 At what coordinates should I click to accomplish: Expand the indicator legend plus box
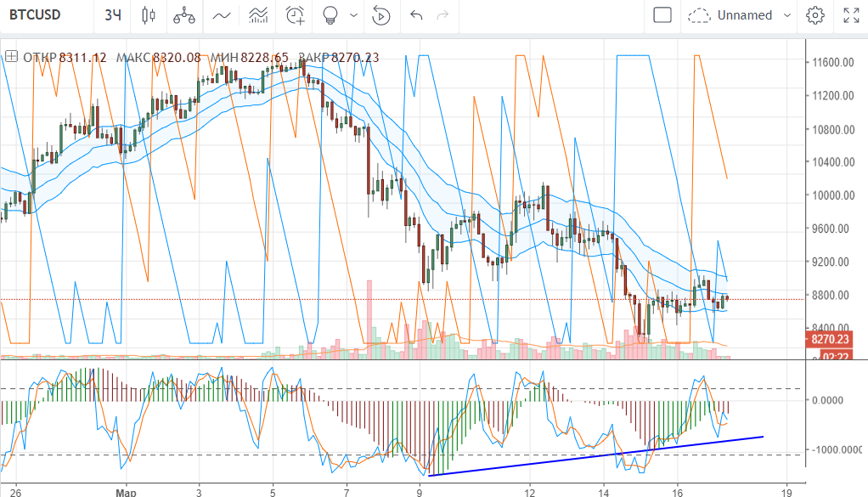click(x=11, y=57)
